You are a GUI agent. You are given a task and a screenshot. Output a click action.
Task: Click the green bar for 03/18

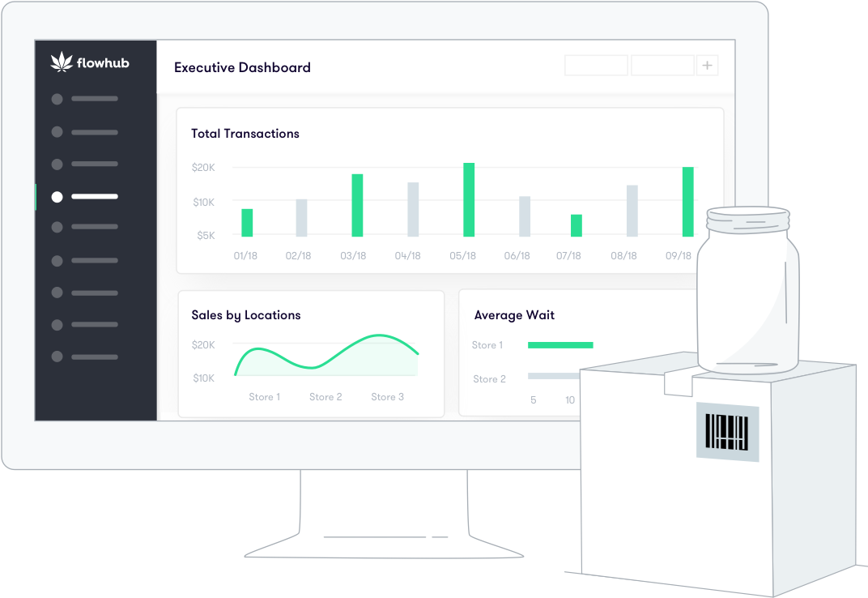click(357, 205)
